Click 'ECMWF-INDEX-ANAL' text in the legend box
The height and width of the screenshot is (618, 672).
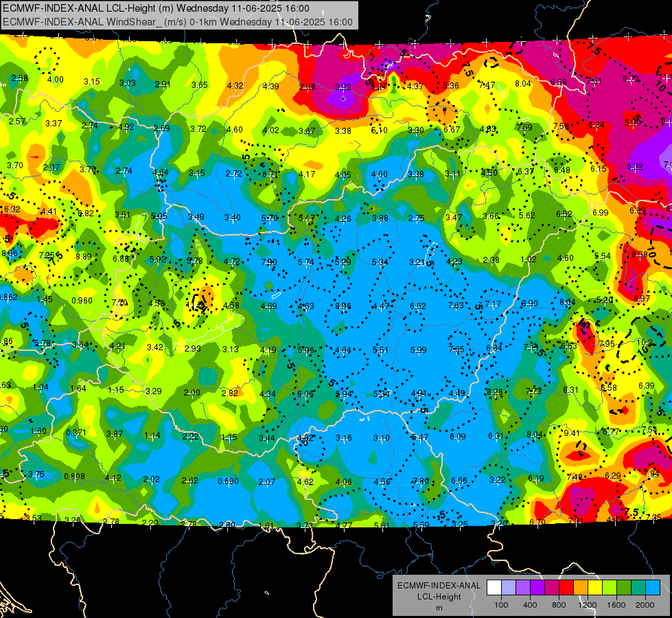point(439,586)
